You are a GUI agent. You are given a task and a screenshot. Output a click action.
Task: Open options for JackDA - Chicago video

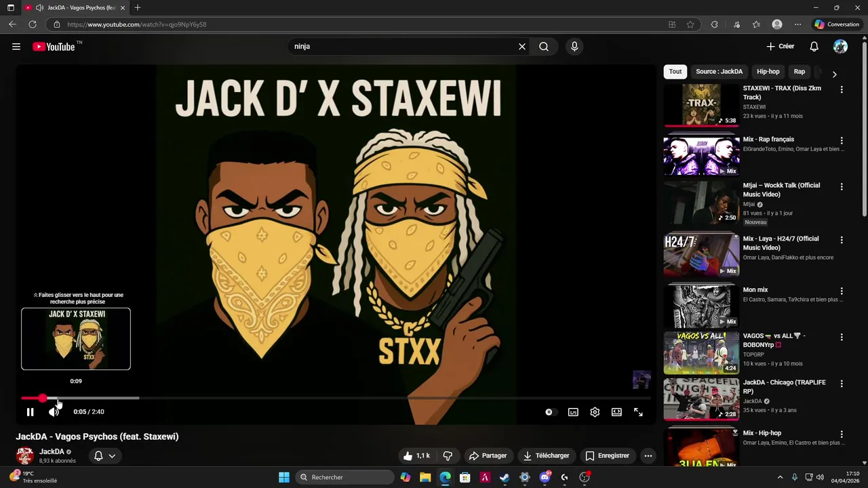tap(842, 384)
